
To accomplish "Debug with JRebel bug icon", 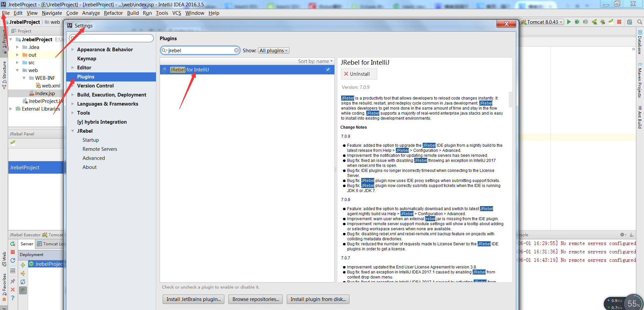I will 603,22.
